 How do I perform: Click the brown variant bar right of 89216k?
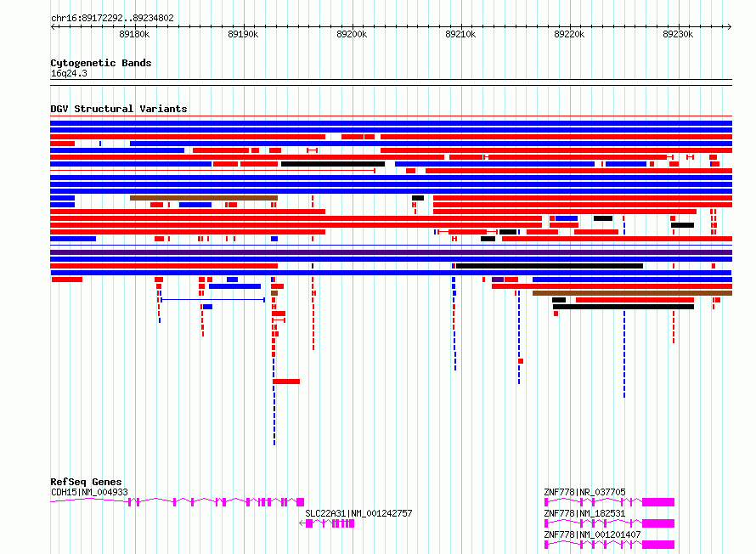(x=633, y=293)
